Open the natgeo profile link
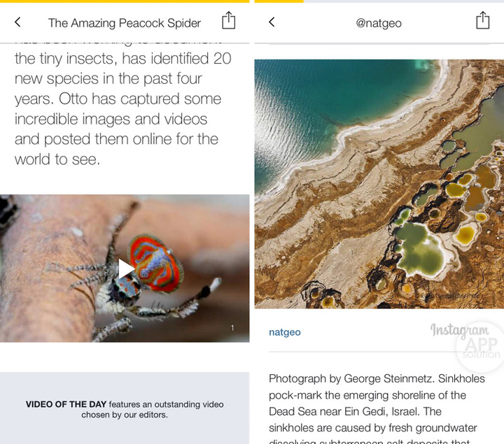 tap(284, 332)
